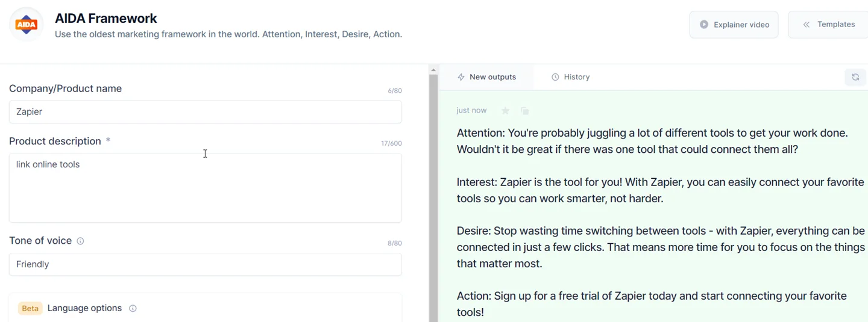Viewport: 868px width, 322px height.
Task: Copy the generated output to clipboard
Action: tap(524, 111)
